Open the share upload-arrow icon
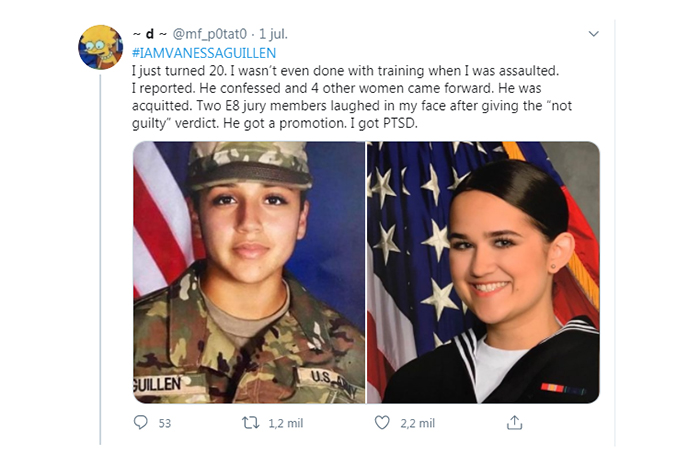Screen dimensions: 700x466 514,422
